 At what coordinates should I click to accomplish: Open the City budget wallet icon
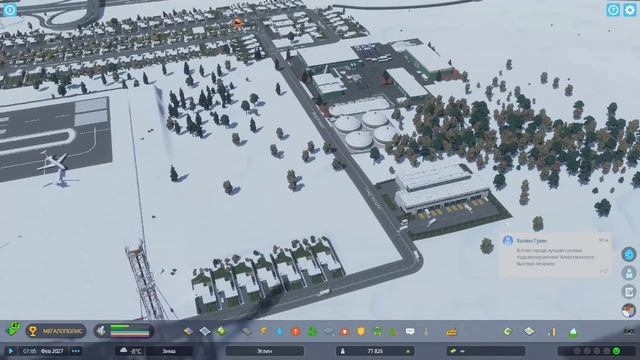(x=451, y=332)
